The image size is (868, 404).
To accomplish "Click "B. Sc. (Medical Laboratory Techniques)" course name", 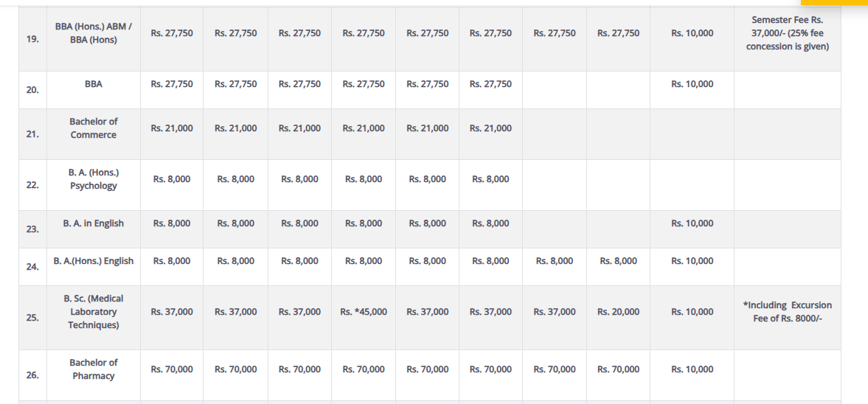I will pos(94,312).
